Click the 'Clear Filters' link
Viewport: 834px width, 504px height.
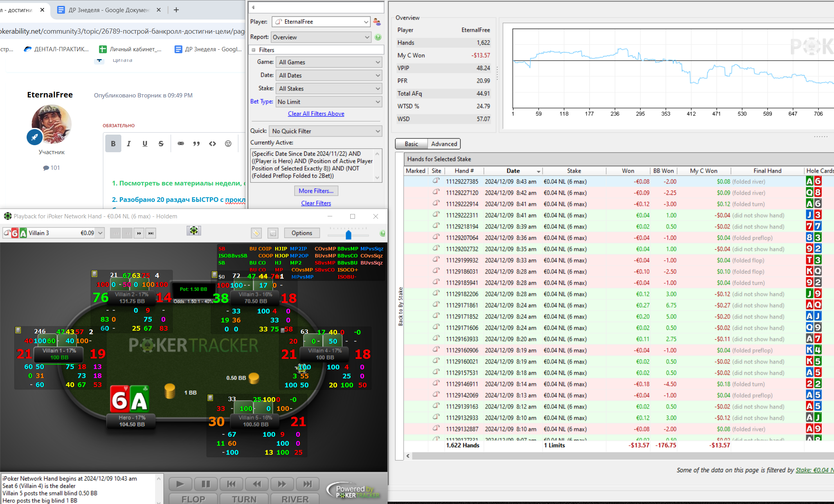(x=316, y=203)
